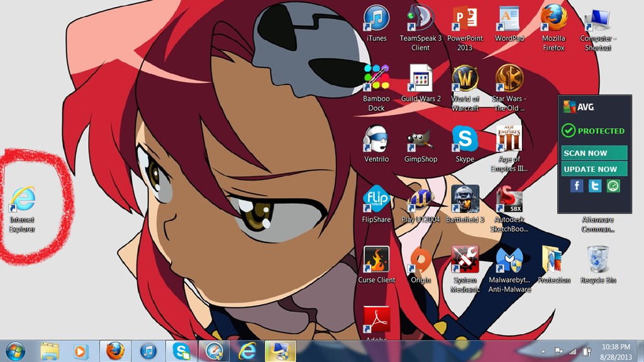This screenshot has width=644, height=362.
Task: Open the Adobe Reader desktop icon
Action: coord(376,323)
